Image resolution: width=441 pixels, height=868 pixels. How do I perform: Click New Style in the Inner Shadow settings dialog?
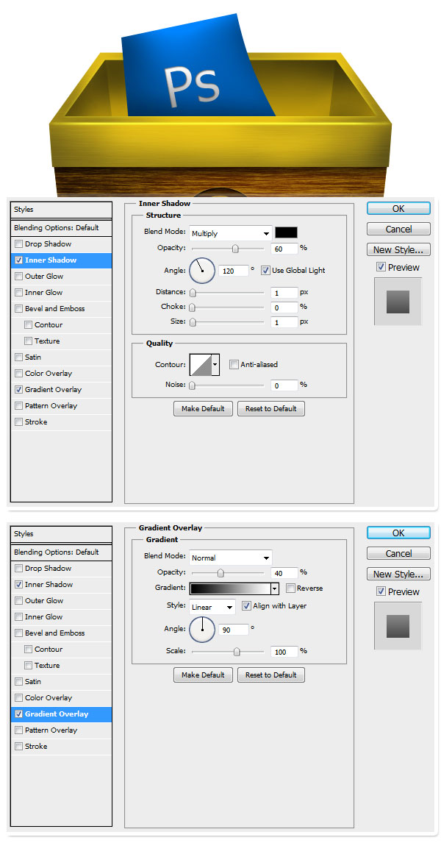(398, 249)
